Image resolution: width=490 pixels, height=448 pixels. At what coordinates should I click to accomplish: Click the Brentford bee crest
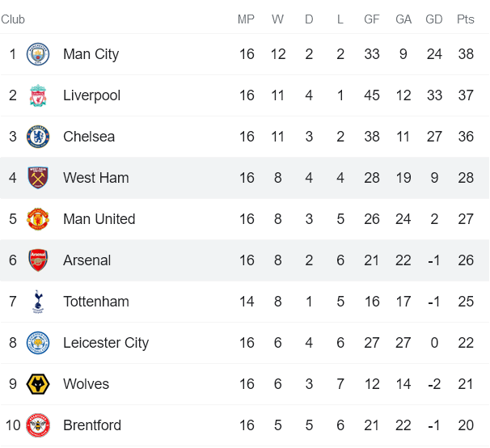click(x=38, y=425)
